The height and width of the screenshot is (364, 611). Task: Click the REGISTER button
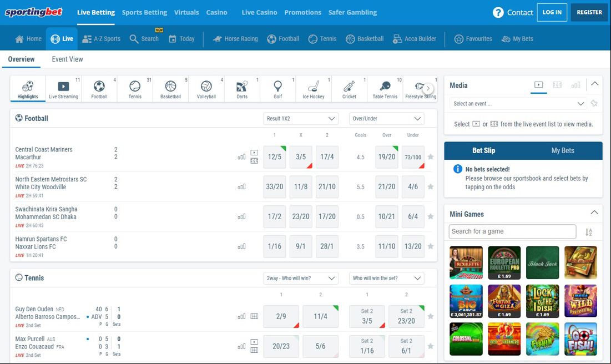pos(589,12)
